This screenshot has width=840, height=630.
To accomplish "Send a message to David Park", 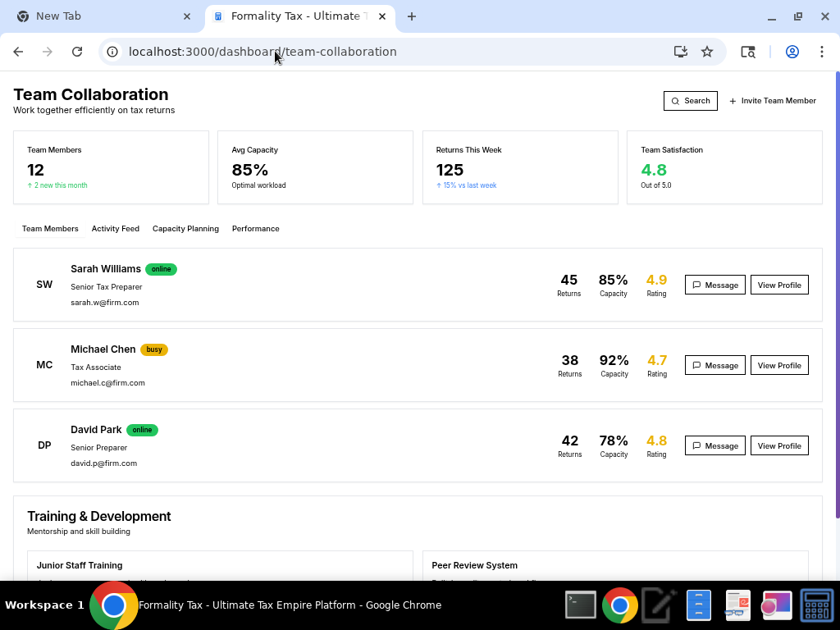I will point(714,445).
